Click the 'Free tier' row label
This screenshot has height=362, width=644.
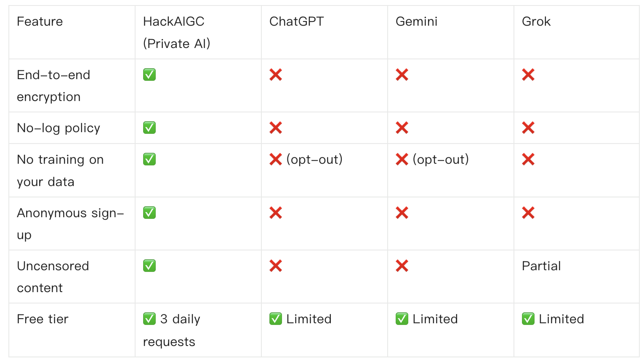43,319
